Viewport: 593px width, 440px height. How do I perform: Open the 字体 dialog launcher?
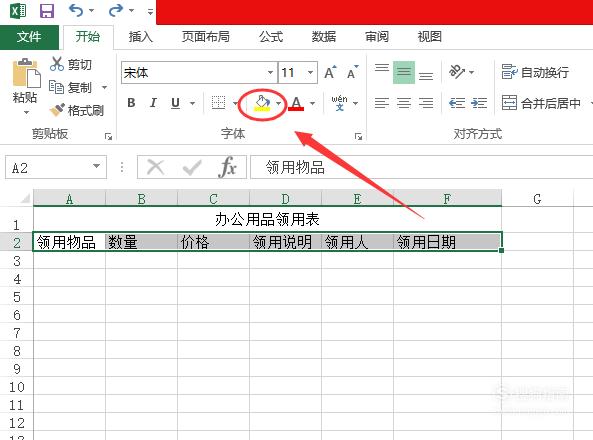359,136
